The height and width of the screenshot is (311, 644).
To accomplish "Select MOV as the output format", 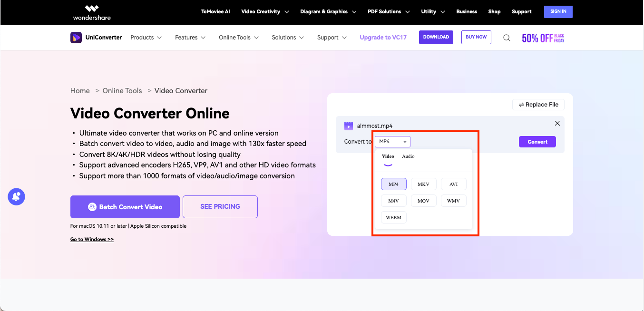I will [x=423, y=200].
